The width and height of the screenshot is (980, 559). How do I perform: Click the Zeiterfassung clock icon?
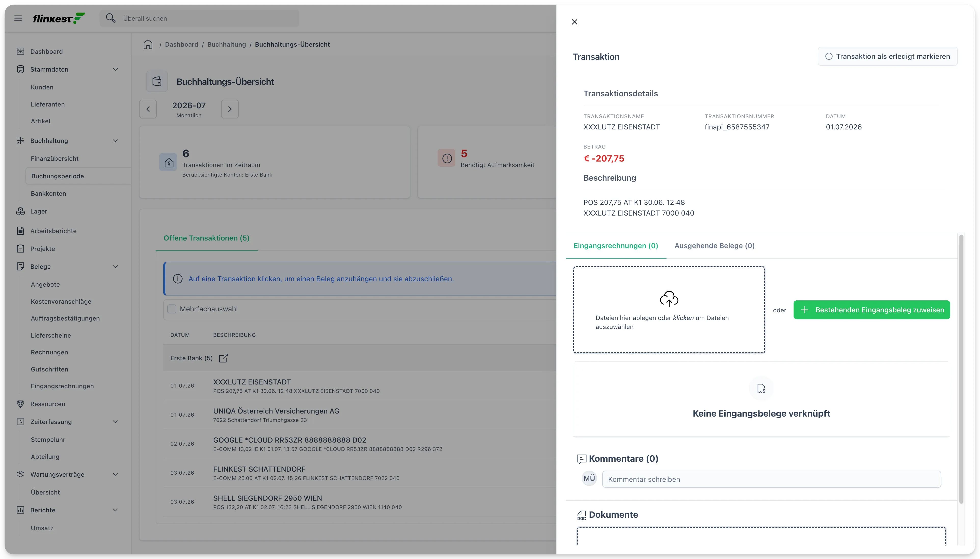tap(21, 422)
